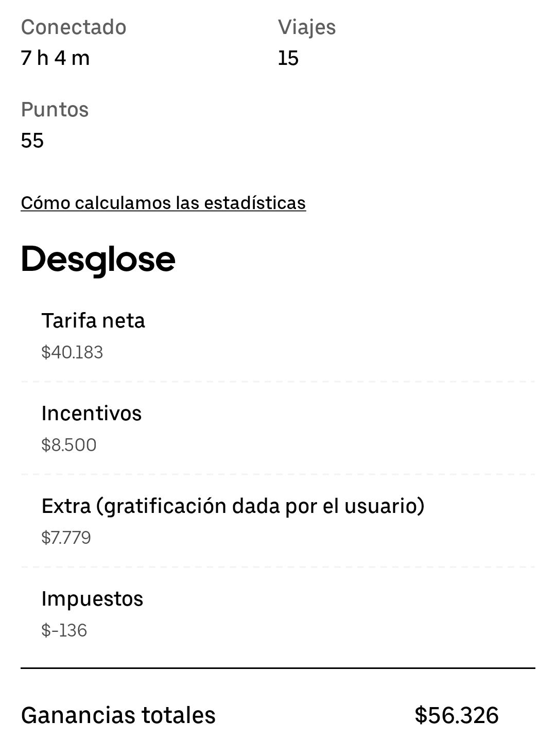Select the $7.779 tip amount
Image resolution: width=556 pixels, height=756 pixels.
pos(66,538)
